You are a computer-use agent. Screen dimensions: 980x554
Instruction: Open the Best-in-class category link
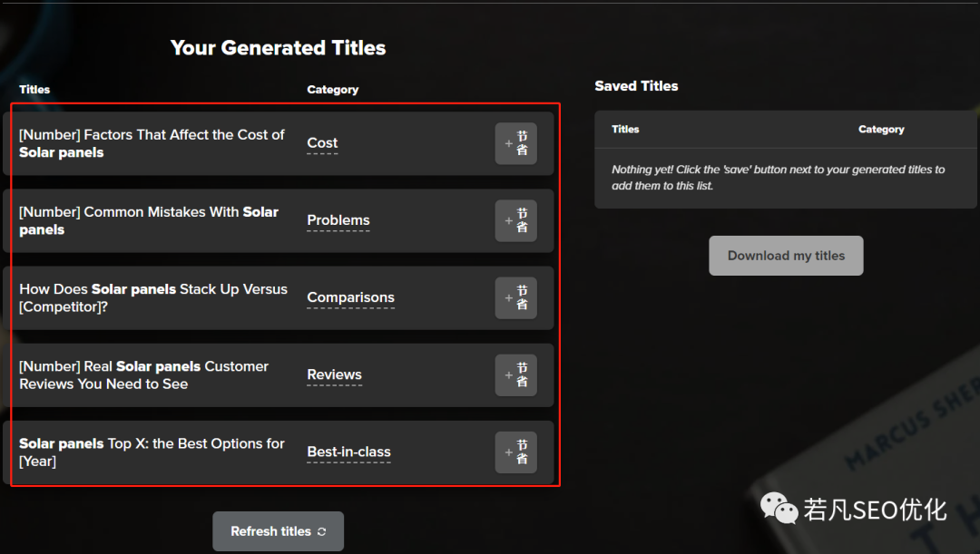[348, 452]
